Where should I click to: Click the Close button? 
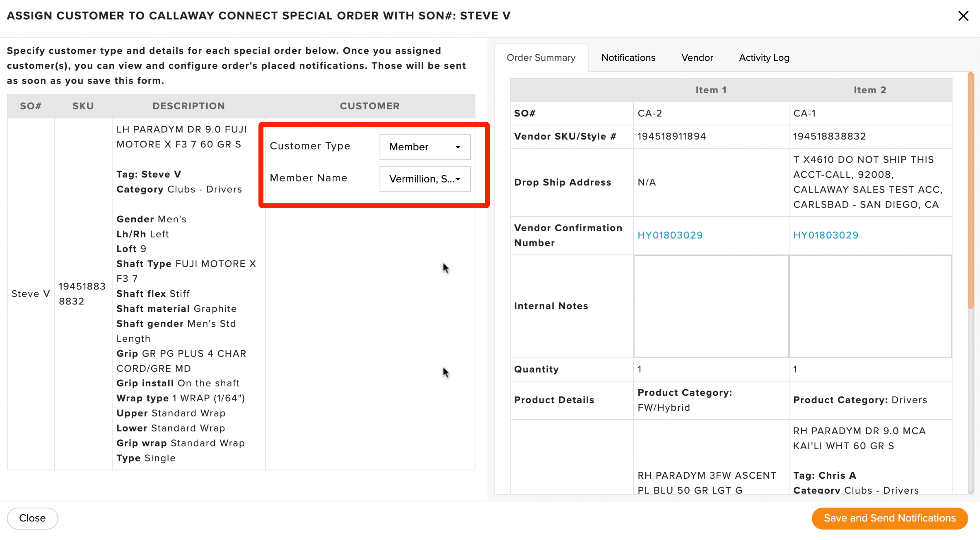coord(32,518)
